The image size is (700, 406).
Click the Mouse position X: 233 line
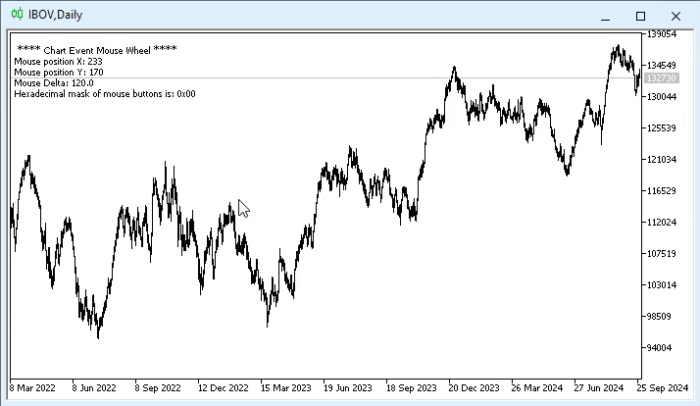[58, 61]
